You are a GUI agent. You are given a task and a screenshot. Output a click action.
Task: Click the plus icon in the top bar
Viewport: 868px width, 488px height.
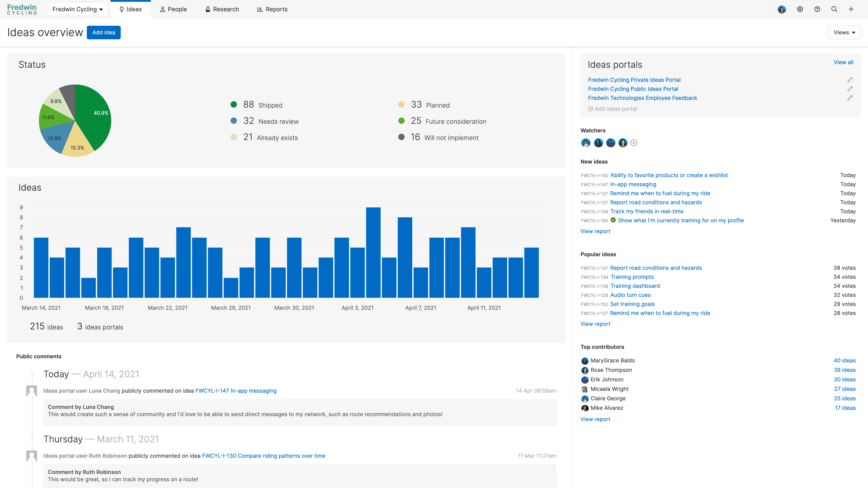pyautogui.click(x=851, y=9)
